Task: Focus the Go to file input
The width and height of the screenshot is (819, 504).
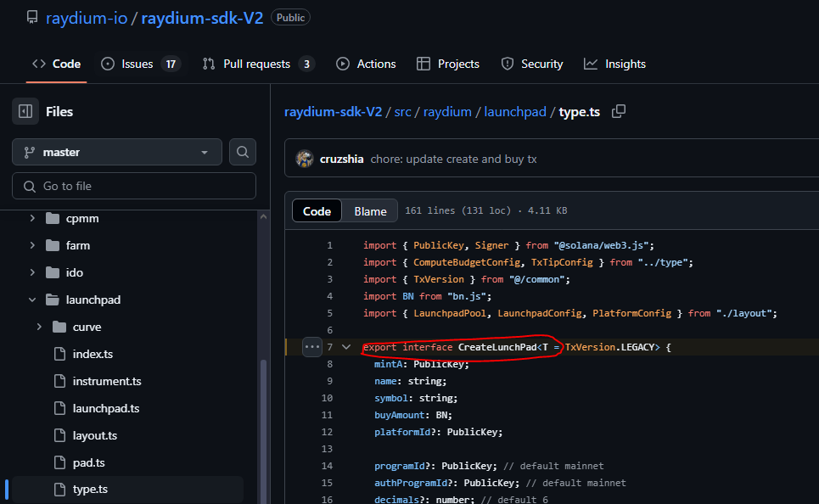Action: pos(134,186)
